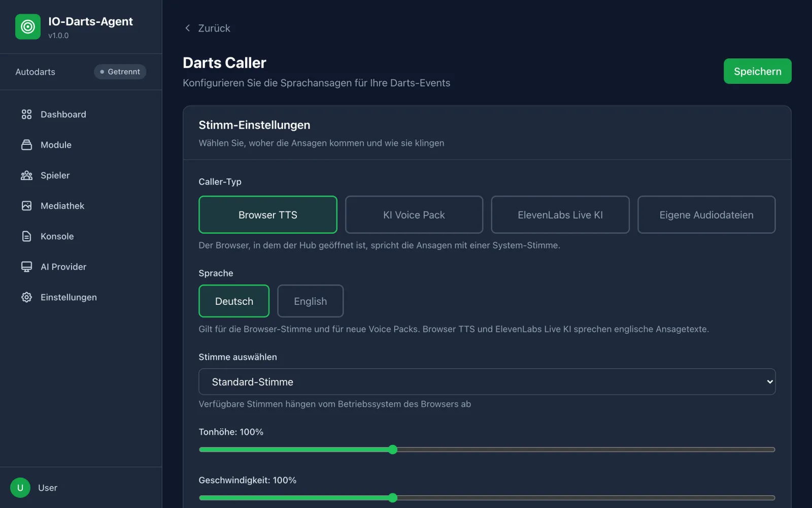Click the Getrennt status badge
This screenshot has width=812, height=508.
120,72
